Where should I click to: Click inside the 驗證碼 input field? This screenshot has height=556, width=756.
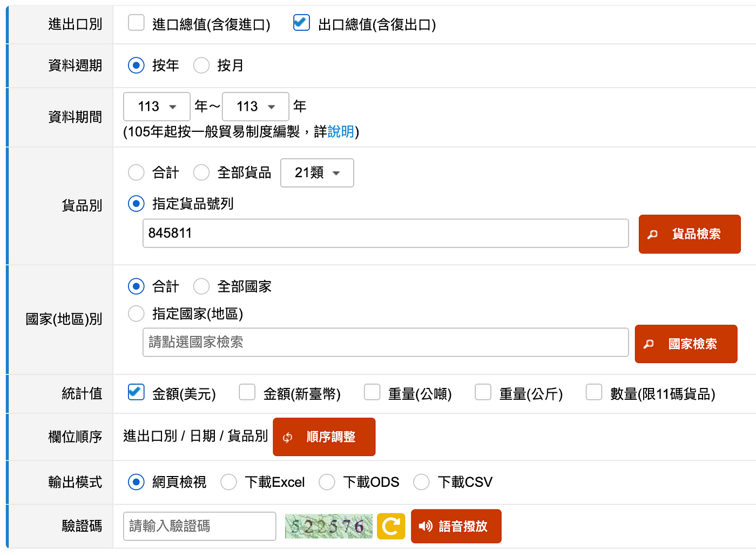coord(199,526)
